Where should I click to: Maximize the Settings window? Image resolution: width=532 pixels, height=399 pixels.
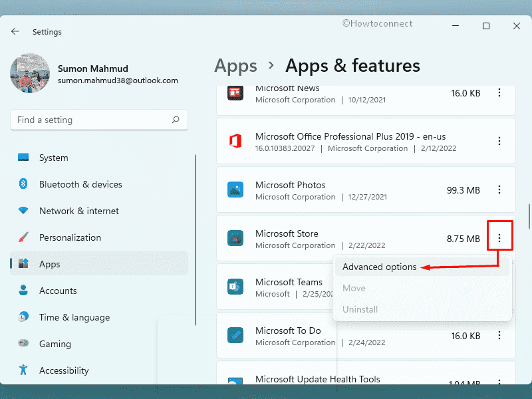tap(486, 26)
